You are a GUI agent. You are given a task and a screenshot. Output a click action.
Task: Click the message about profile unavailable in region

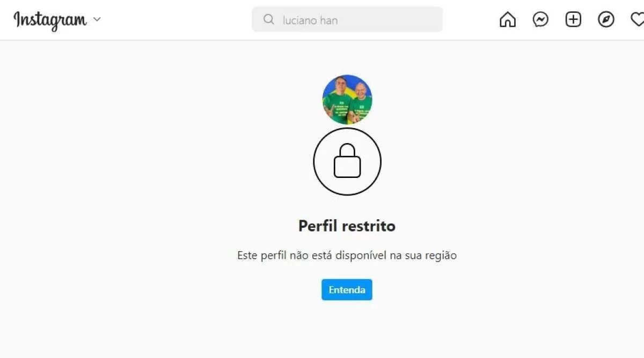click(x=347, y=256)
